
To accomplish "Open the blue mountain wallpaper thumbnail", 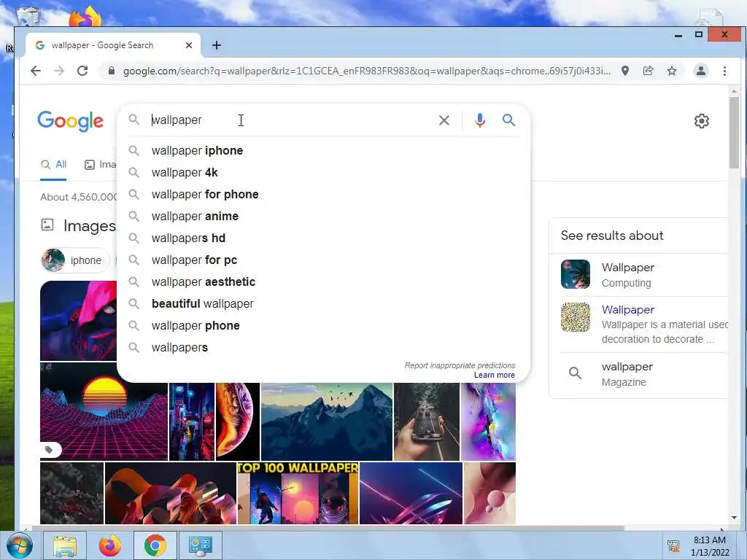I will coord(327,422).
